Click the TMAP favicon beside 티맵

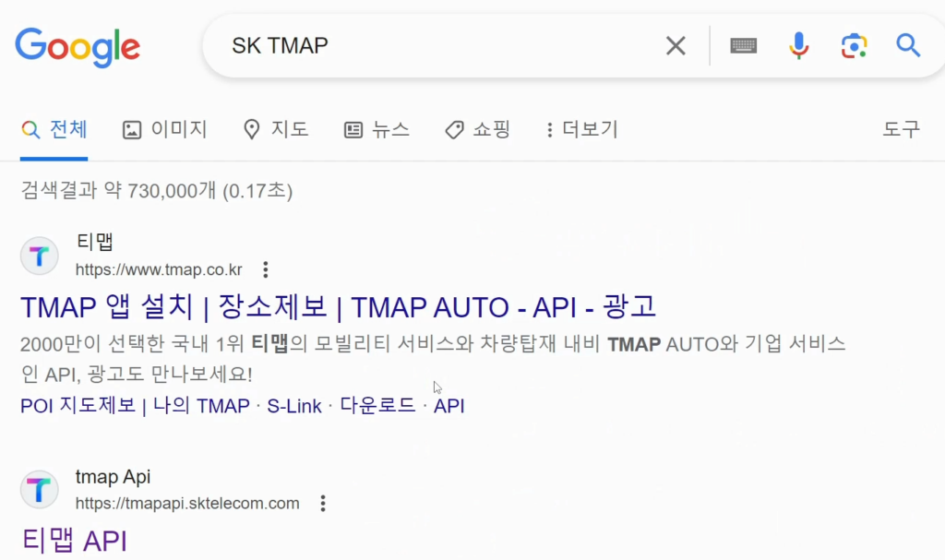click(x=39, y=256)
